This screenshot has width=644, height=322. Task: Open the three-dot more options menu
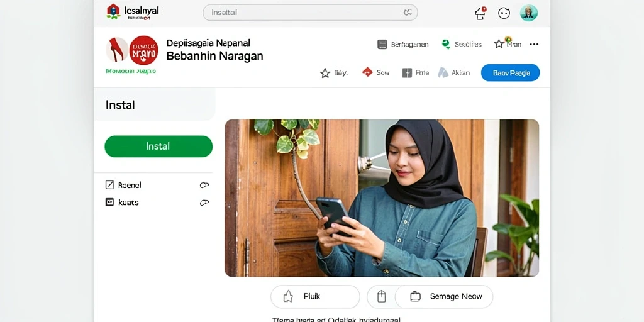[x=534, y=45]
